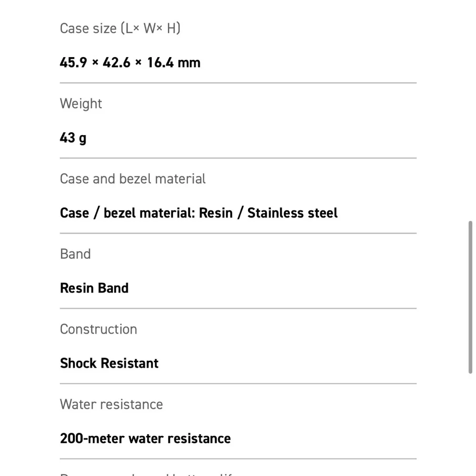The width and height of the screenshot is (476, 476).
Task: Click 'Resin' in the case material value
Action: click(x=216, y=213)
